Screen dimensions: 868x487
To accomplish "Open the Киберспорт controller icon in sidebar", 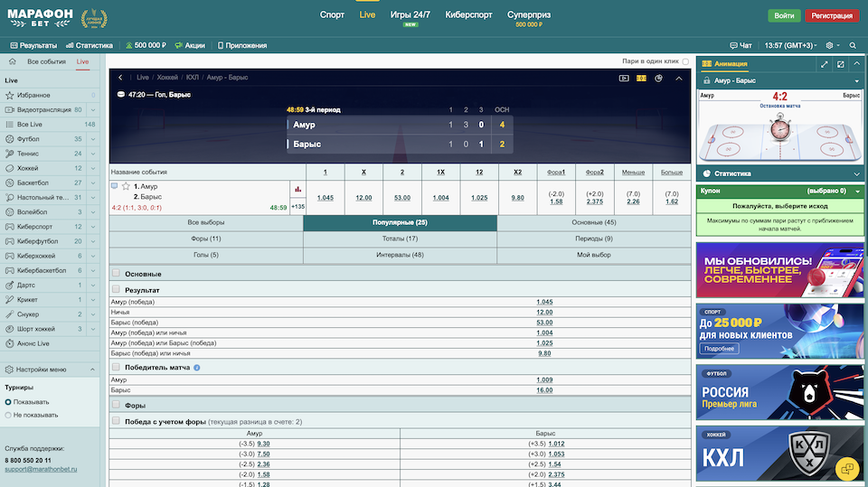I will click(x=9, y=227).
